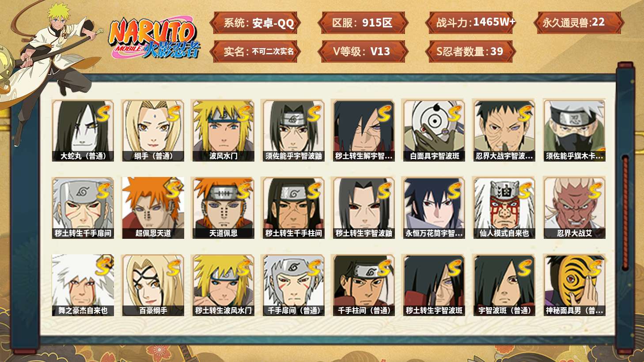Click the 舞之豪杰自来也 portrait
The height and width of the screenshot is (362, 644).
(x=83, y=285)
